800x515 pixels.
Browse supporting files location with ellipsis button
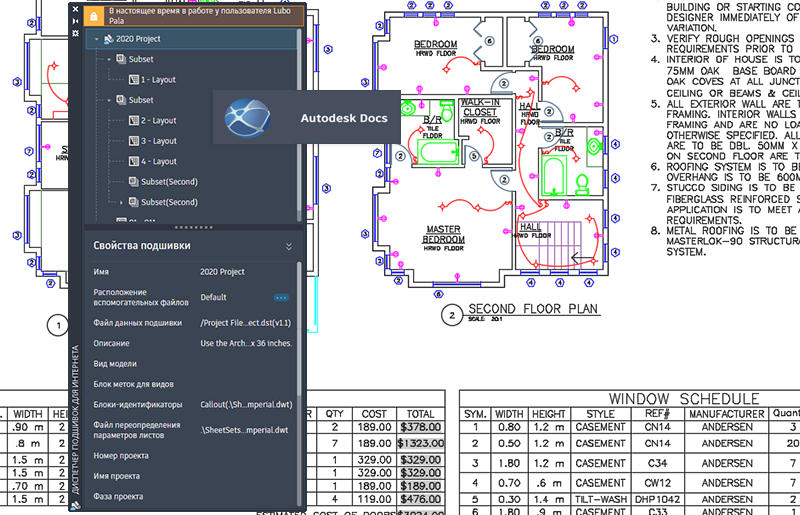coord(281,298)
